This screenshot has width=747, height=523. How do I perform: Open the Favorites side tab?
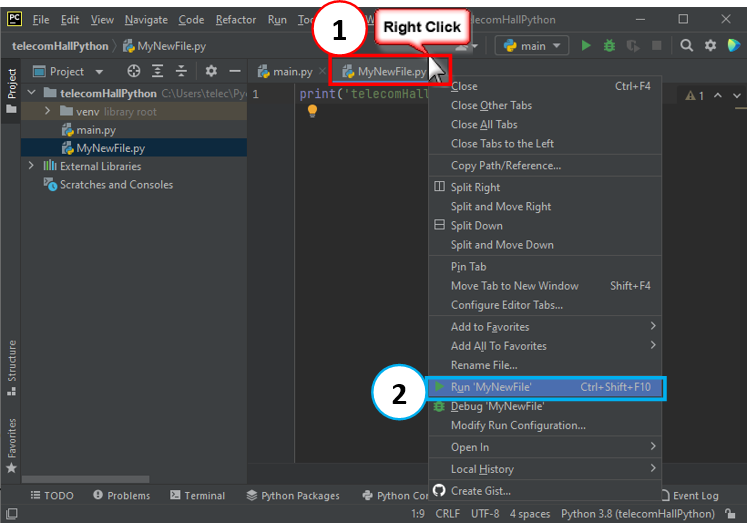(11, 445)
